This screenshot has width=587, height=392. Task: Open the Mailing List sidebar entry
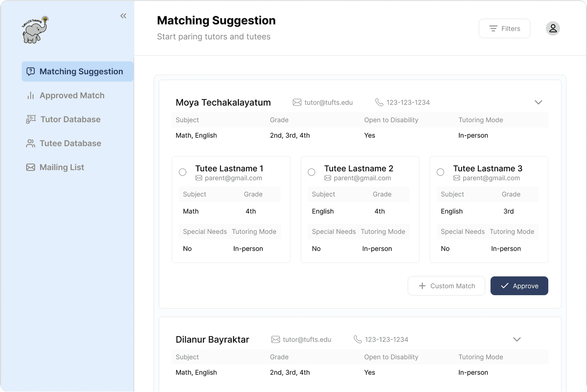pyautogui.click(x=62, y=167)
